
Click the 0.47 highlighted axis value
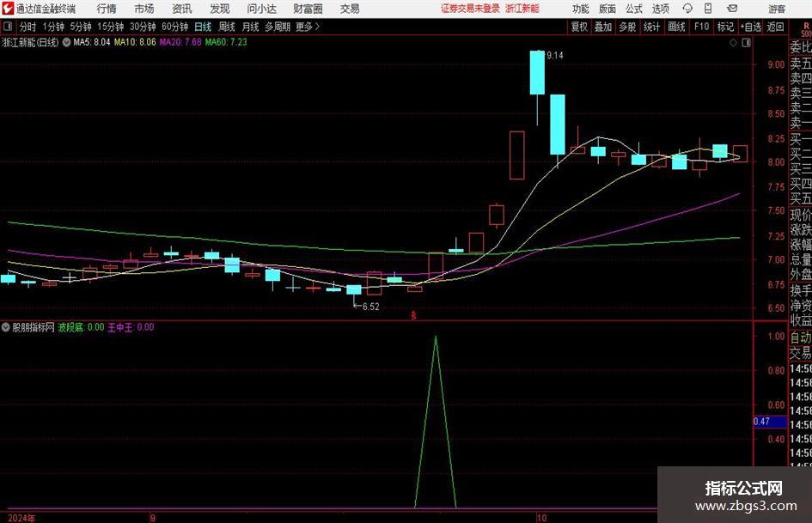(770, 422)
